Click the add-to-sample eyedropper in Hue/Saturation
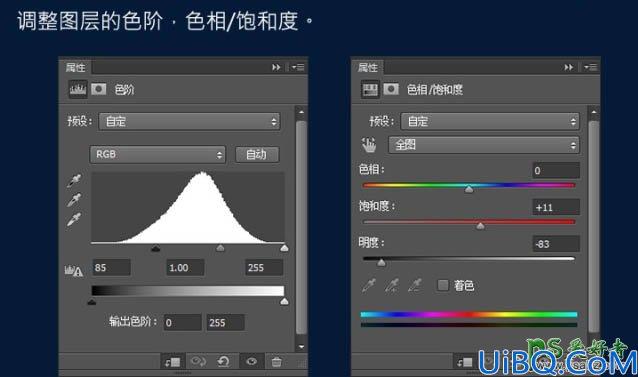 [392, 285]
